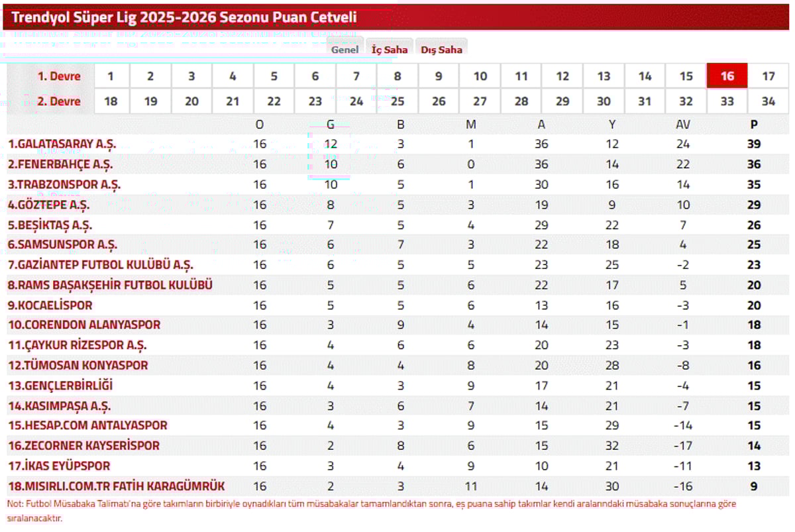Open the Dış Saha tab
Image resolution: width=795 pixels, height=532 pixels.
[441, 50]
